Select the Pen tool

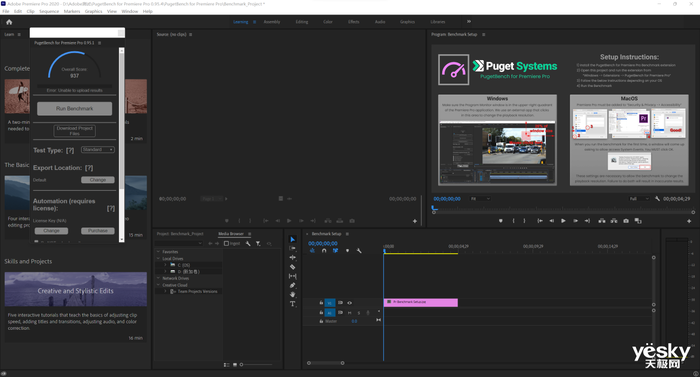[292, 285]
